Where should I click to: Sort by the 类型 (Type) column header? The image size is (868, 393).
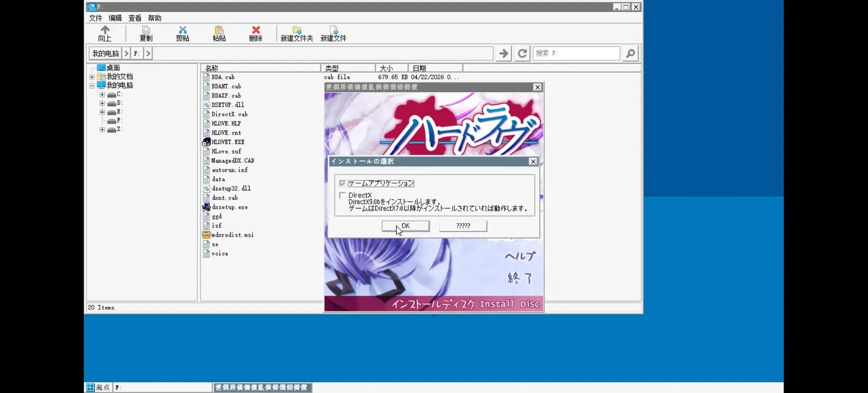tap(348, 68)
